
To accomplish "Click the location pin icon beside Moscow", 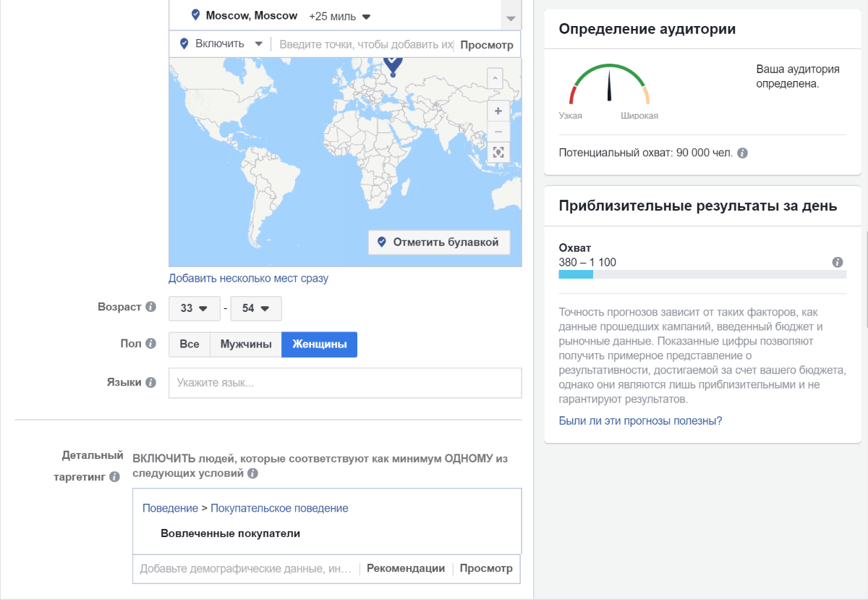I will tap(194, 15).
